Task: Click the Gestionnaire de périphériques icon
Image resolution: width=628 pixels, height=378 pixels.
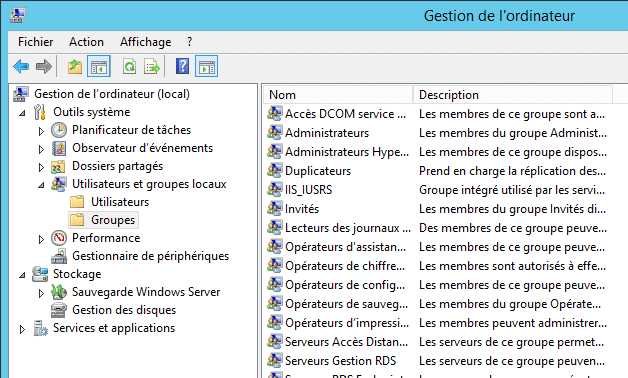Action: [59, 256]
